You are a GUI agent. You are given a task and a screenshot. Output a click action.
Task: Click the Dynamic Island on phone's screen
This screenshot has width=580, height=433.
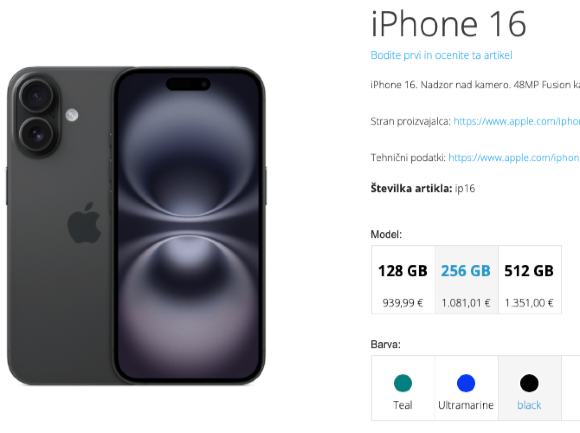[188, 84]
